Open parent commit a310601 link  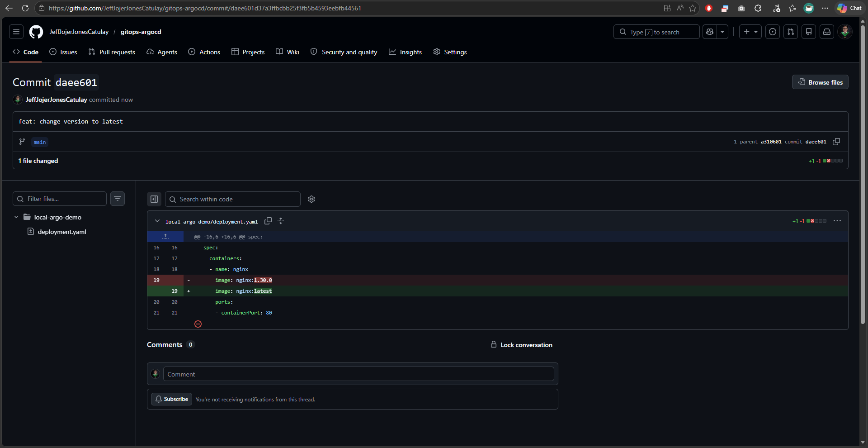pos(771,142)
